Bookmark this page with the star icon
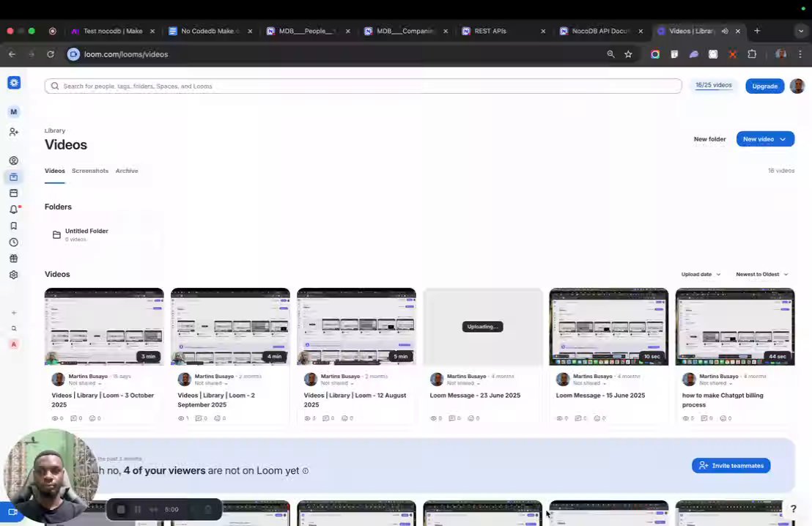This screenshot has width=812, height=526. coord(628,54)
